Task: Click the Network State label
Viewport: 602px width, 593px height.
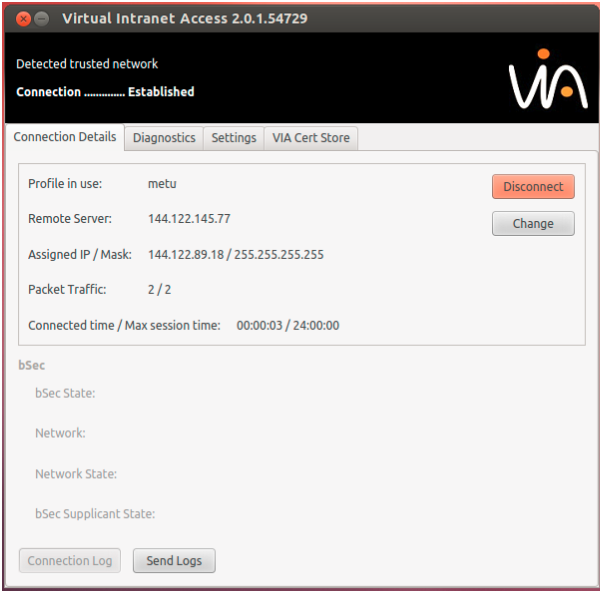Action: pos(76,474)
